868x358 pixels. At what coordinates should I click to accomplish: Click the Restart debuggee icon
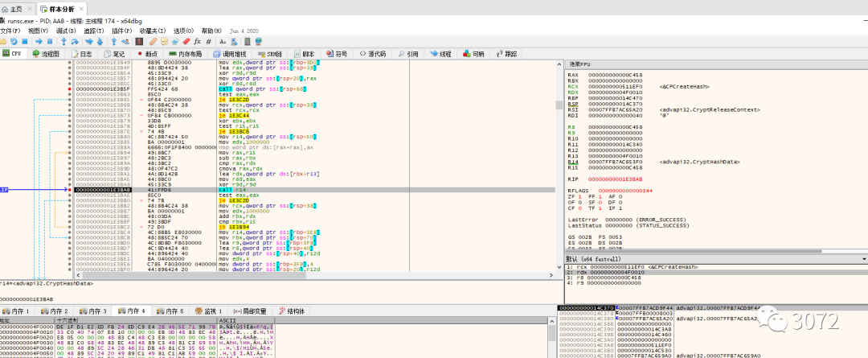(14, 42)
